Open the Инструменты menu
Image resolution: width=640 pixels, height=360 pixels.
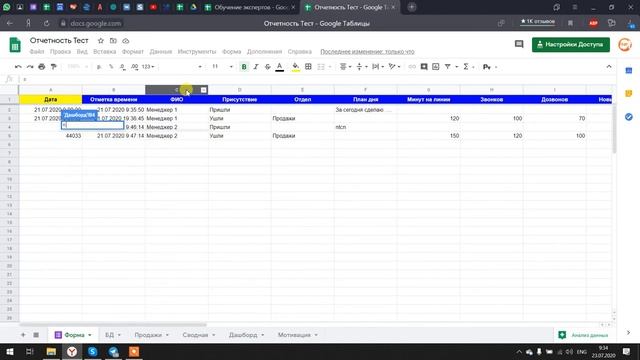197,52
